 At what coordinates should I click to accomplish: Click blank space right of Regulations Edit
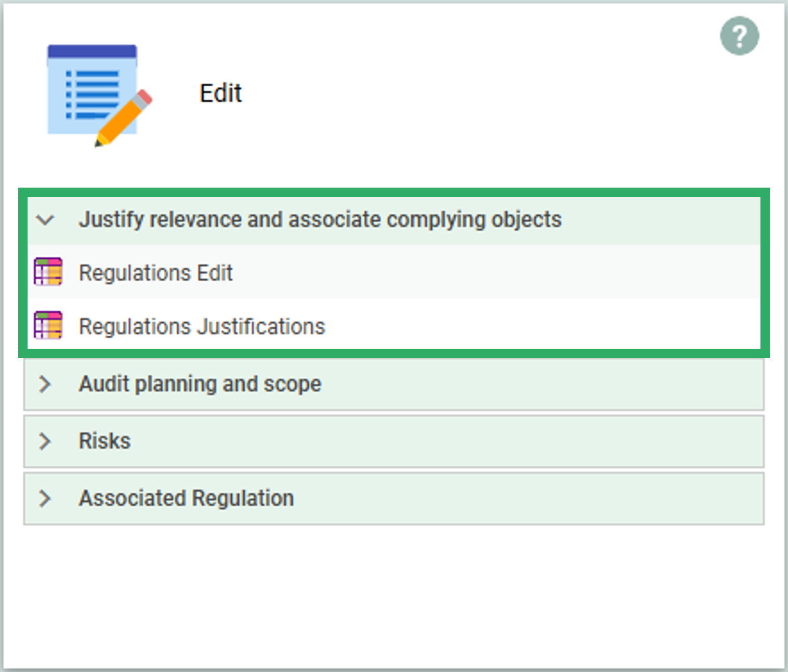pos(494,273)
